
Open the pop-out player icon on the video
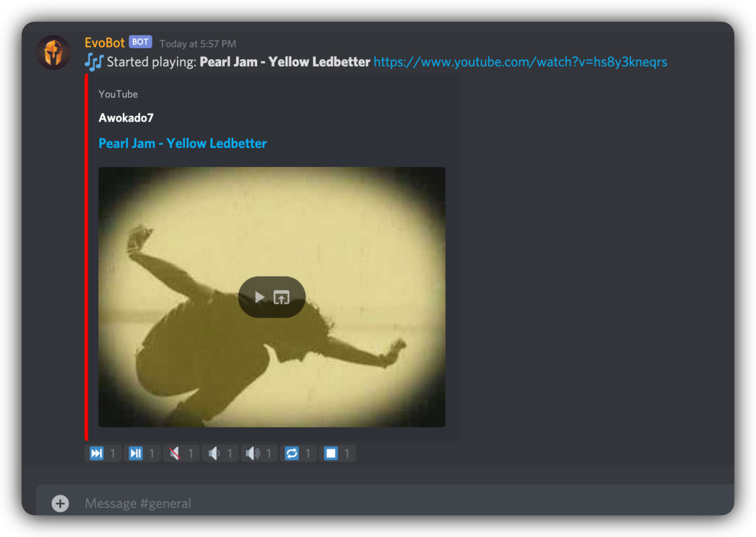282,297
